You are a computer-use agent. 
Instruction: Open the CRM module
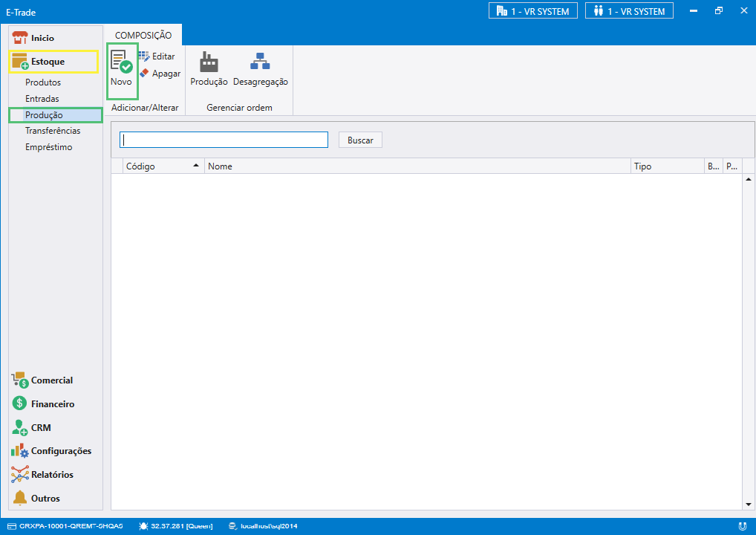31,427
